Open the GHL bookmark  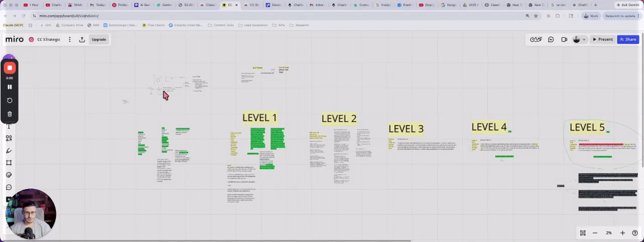(47, 25)
